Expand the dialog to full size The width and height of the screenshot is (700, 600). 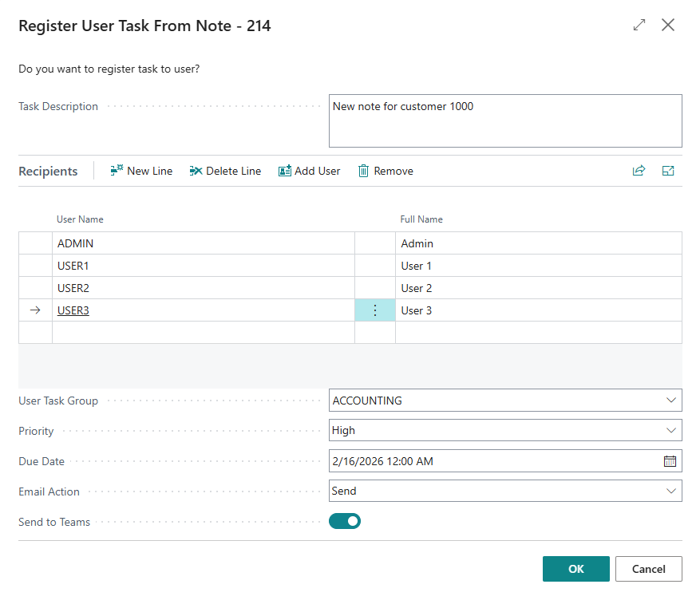[x=639, y=26]
